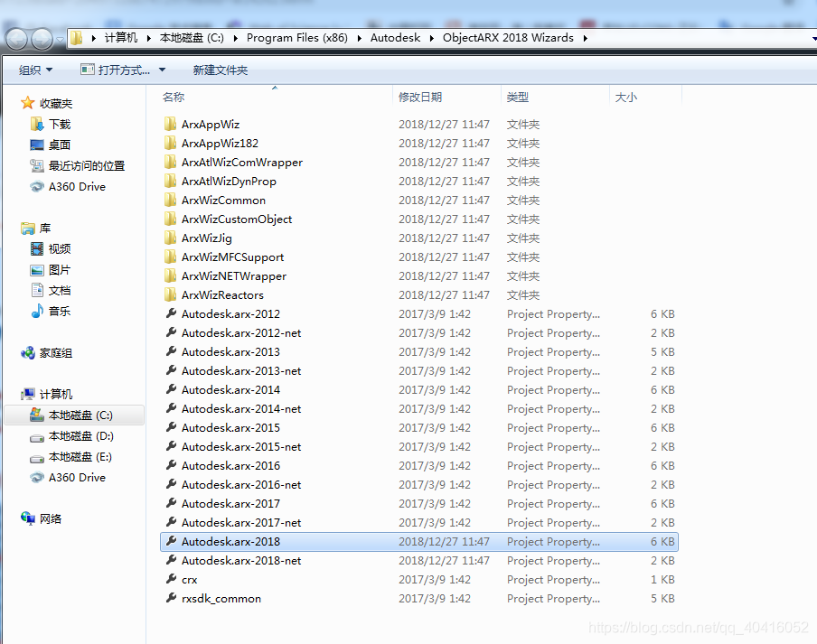Open 音乐 library in sidebar
This screenshot has height=644, width=817.
pyautogui.click(x=60, y=312)
